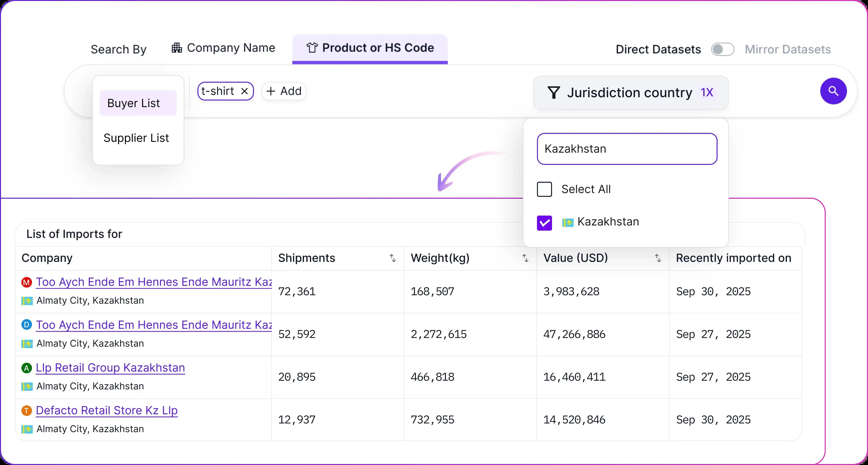Select Product or HS Code tab
This screenshot has height=465, width=868.
(x=370, y=48)
